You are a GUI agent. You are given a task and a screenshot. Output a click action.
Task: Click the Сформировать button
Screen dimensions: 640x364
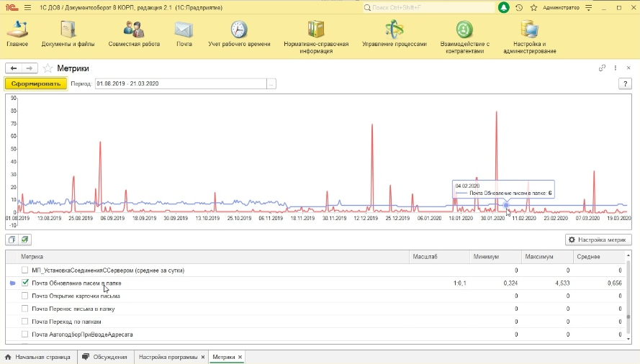pyautogui.click(x=36, y=83)
